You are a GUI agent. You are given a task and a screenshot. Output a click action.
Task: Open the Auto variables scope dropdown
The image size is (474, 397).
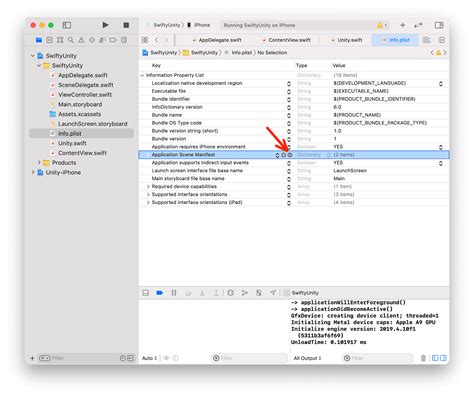click(x=149, y=358)
